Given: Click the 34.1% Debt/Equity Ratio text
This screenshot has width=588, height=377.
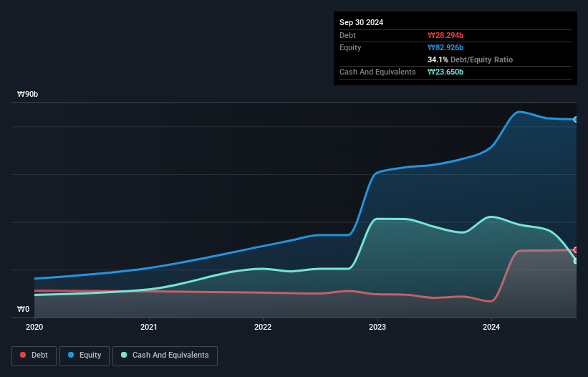Looking at the screenshot, I should click(470, 59).
